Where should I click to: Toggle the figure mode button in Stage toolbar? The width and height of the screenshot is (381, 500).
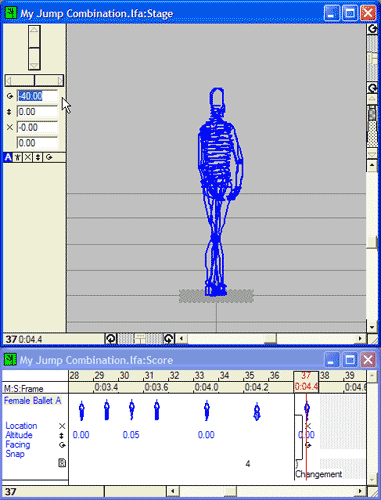coord(18,157)
